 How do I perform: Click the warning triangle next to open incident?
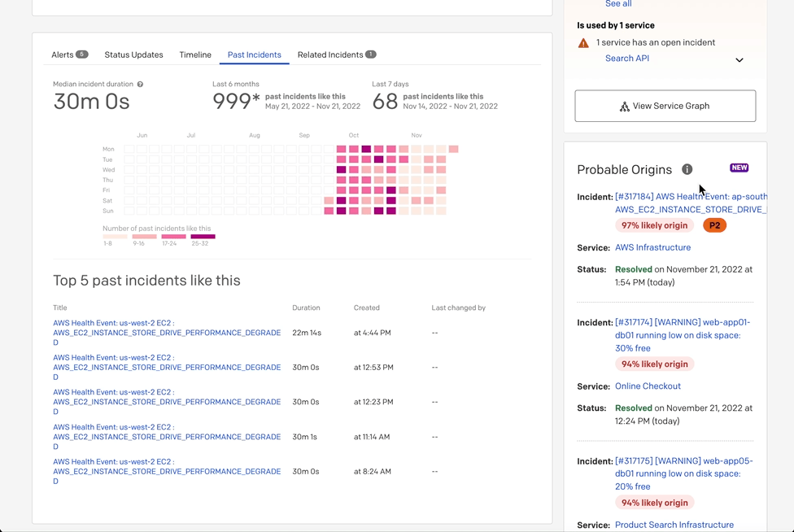click(585, 41)
